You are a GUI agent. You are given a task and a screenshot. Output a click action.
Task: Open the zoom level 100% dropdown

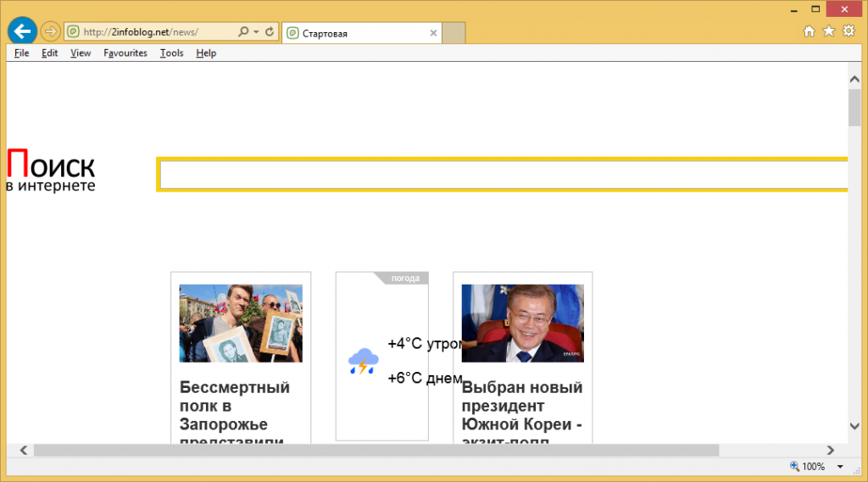pyautogui.click(x=839, y=467)
